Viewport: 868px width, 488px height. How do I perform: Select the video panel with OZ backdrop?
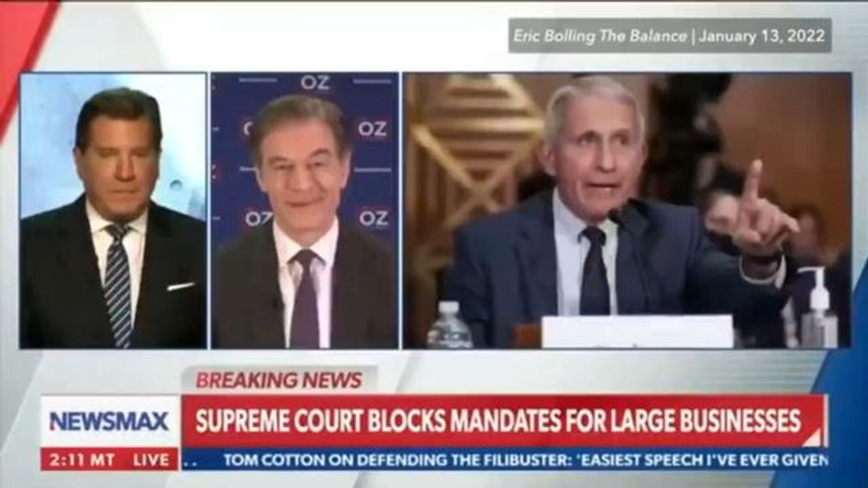tap(304, 210)
